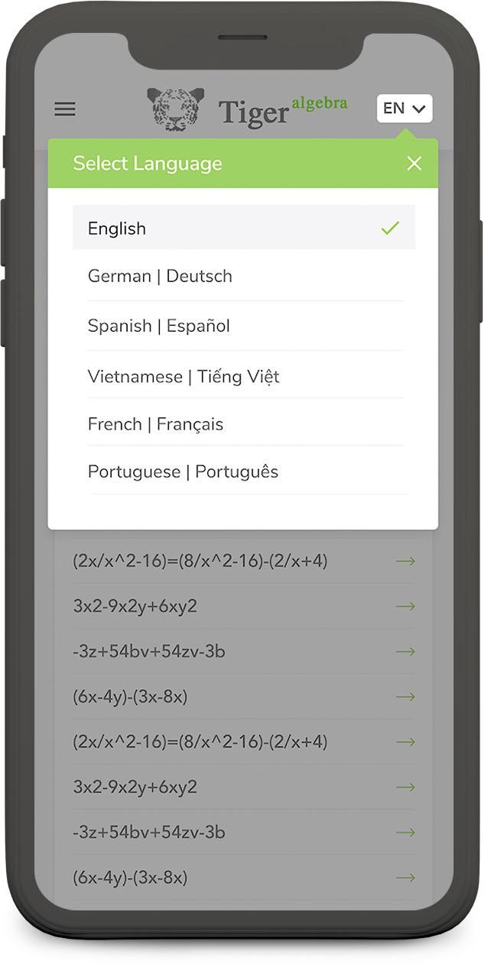488x980 pixels.
Task: Open the hamburger menu
Action: click(x=65, y=109)
